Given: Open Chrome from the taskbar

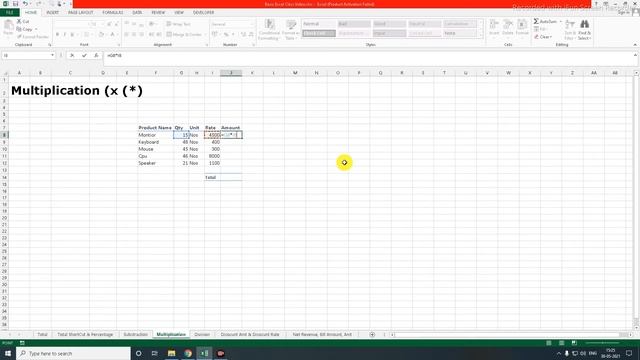Looking at the screenshot, I should point(188,353).
